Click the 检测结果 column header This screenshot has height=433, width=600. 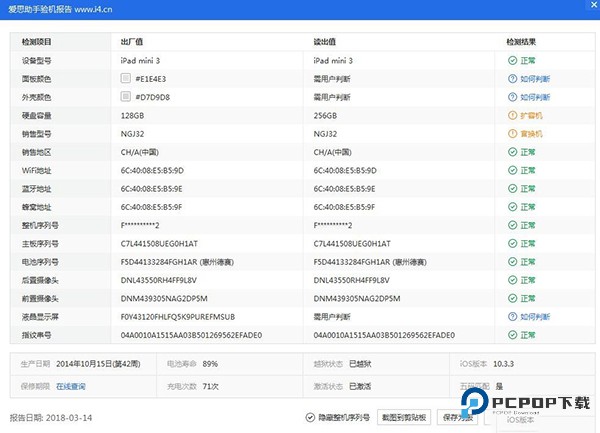click(521, 42)
